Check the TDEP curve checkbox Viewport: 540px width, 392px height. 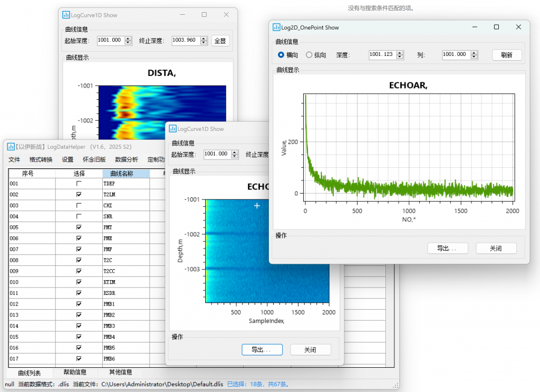[79, 184]
